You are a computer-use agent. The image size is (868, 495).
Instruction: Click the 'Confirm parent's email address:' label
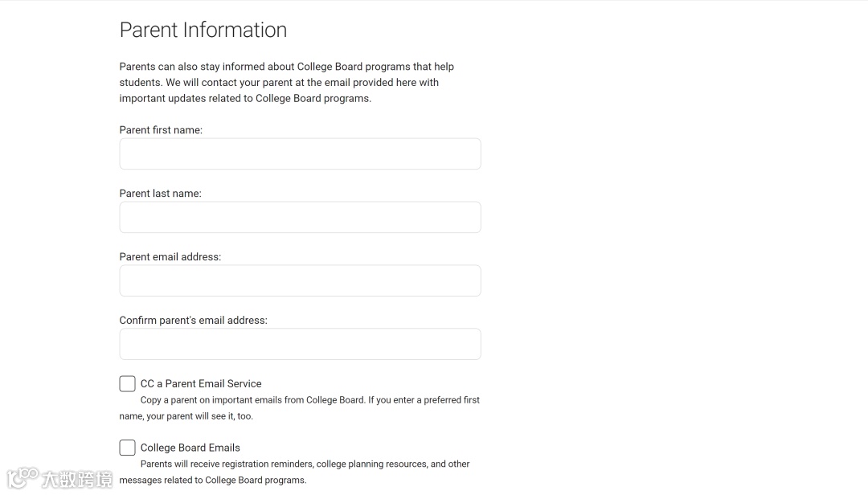(x=193, y=320)
